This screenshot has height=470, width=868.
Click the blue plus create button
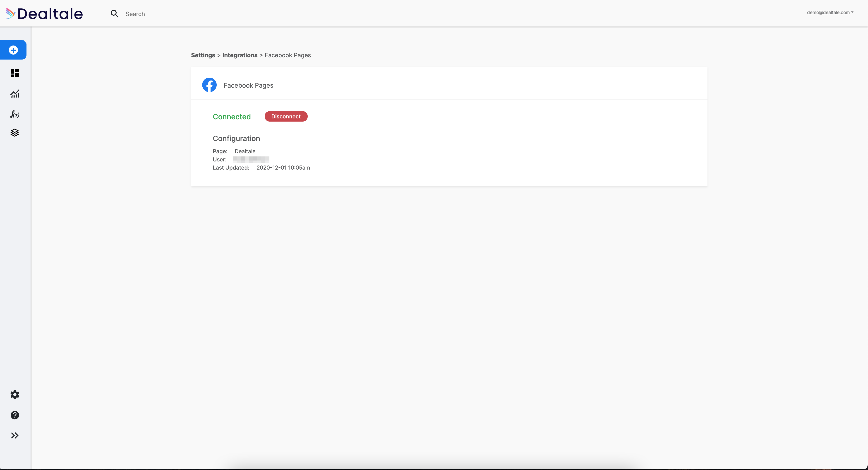[14, 50]
